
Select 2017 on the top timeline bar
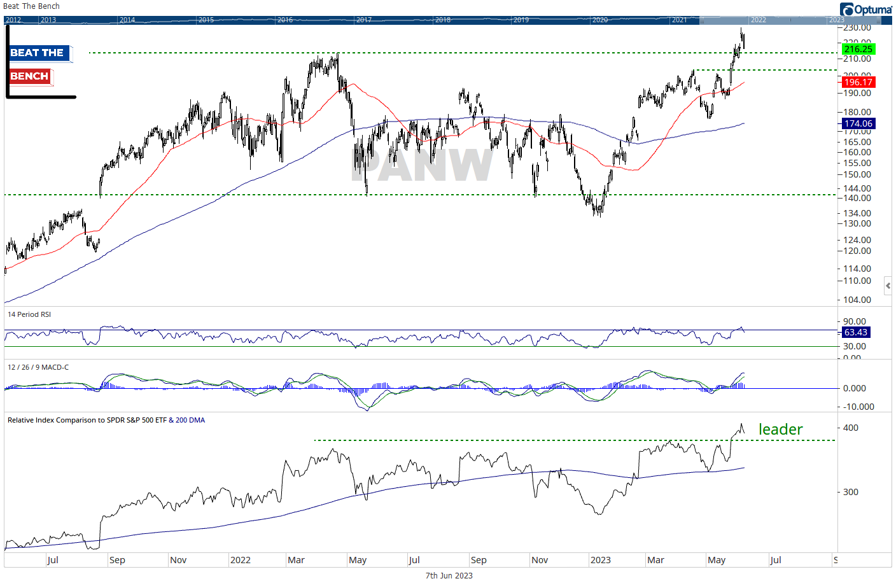point(364,20)
